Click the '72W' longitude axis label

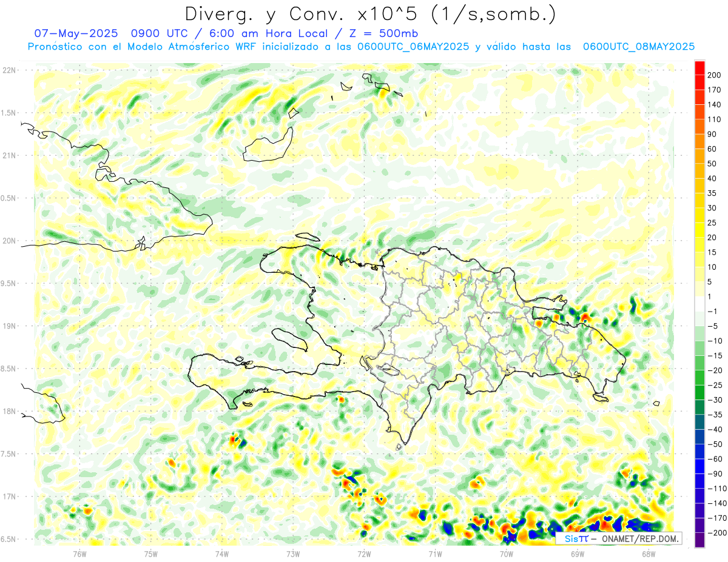(x=364, y=553)
